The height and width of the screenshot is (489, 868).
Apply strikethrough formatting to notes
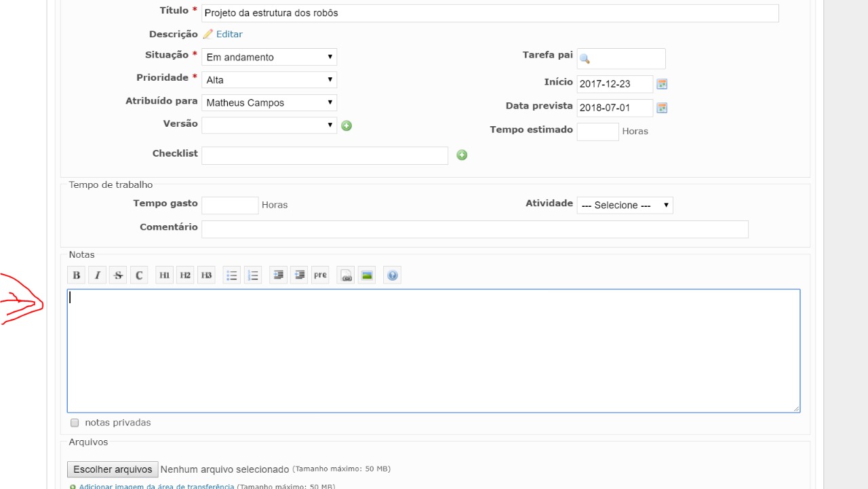click(119, 275)
